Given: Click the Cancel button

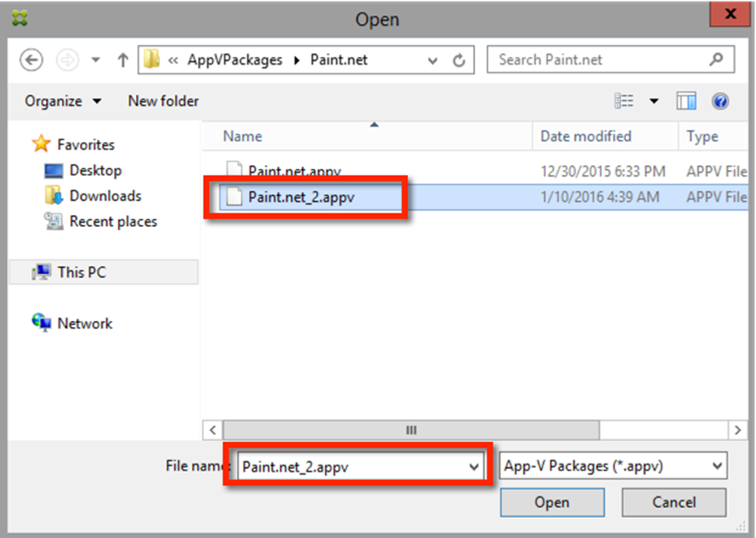Looking at the screenshot, I should coord(673,502).
